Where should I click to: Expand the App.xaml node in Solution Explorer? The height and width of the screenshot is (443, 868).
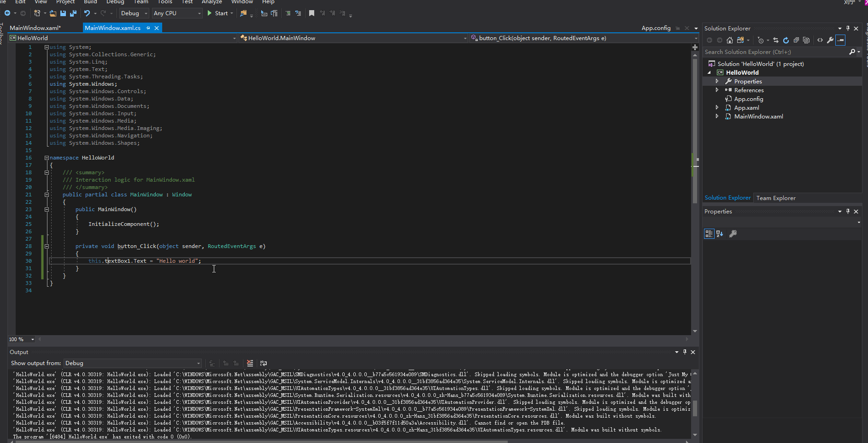click(x=717, y=107)
